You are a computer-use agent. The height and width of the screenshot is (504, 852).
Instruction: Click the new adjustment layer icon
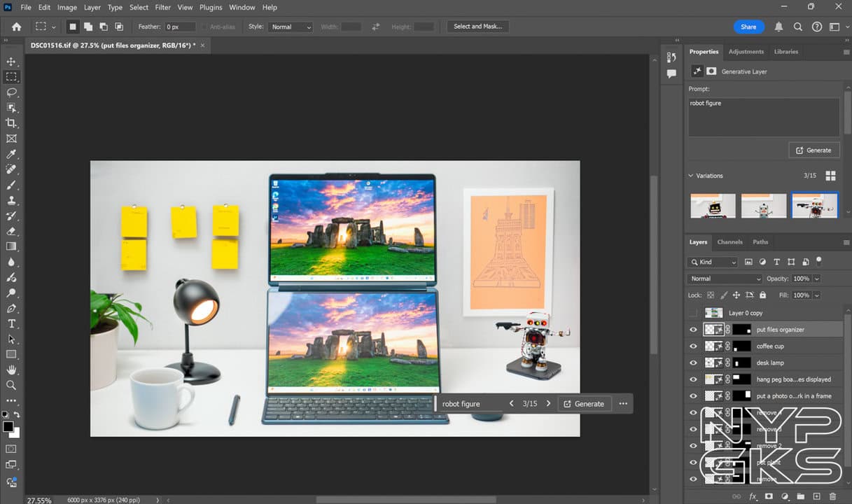coord(785,496)
